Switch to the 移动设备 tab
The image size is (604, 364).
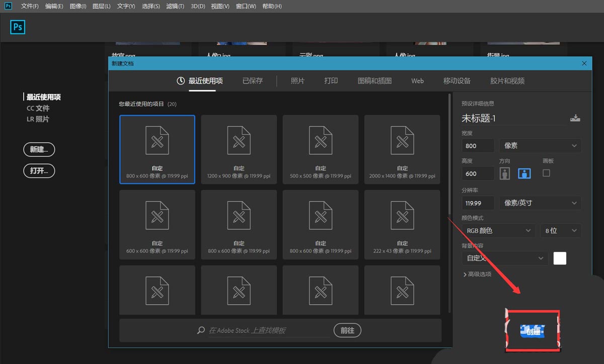457,81
